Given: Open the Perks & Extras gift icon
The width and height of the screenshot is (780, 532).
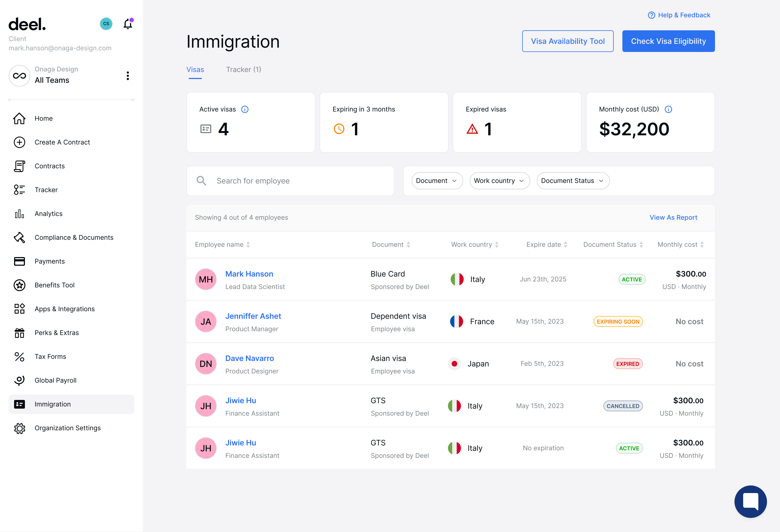Looking at the screenshot, I should 19,333.
